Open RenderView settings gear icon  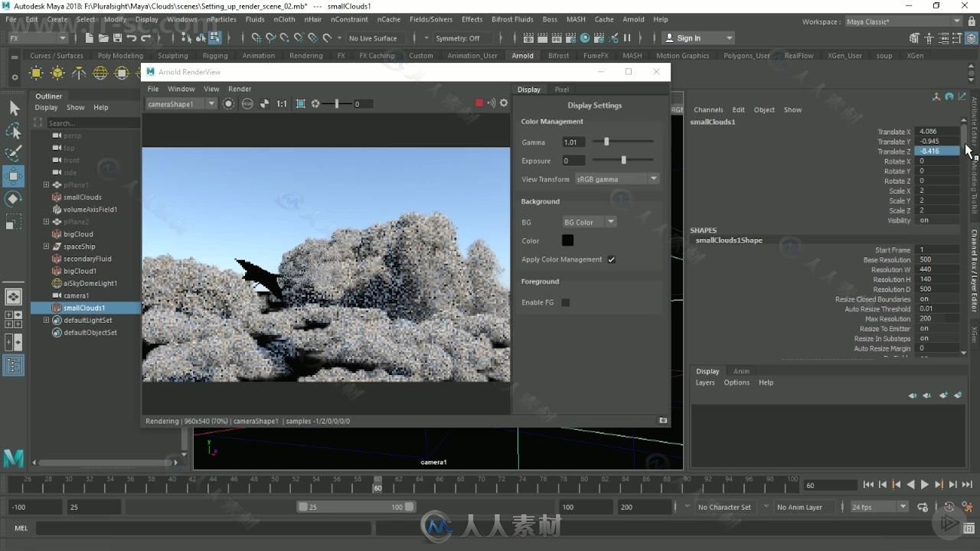click(x=504, y=103)
